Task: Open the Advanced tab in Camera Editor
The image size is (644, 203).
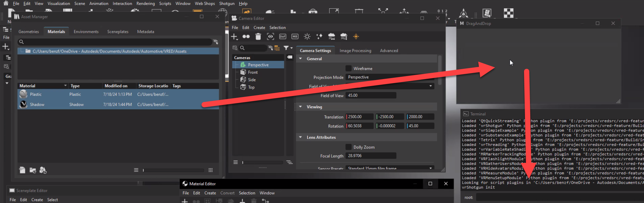Action: 389,51
